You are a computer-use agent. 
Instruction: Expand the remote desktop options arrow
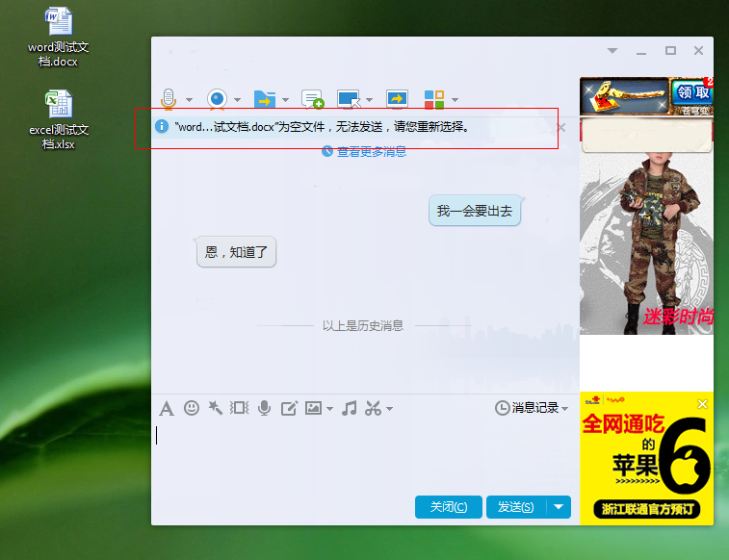coord(369,100)
